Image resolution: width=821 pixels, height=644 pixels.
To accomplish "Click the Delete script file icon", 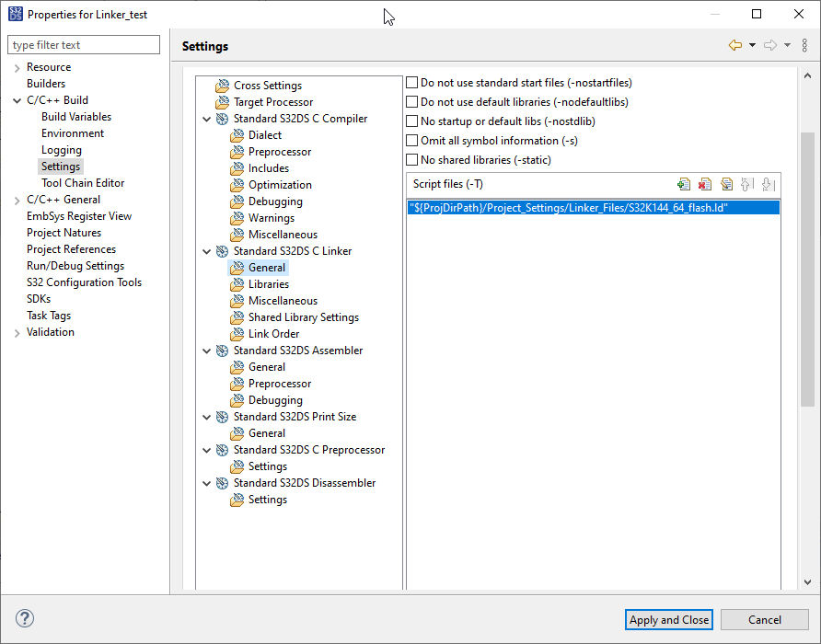I will [704, 184].
